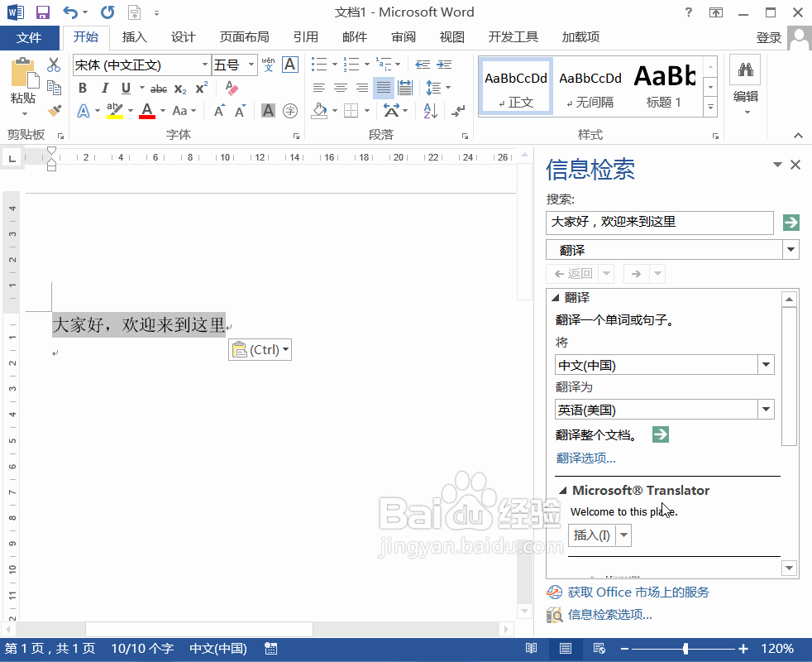Apply subscript formatting
Image resolution: width=812 pixels, height=662 pixels.
[180, 89]
